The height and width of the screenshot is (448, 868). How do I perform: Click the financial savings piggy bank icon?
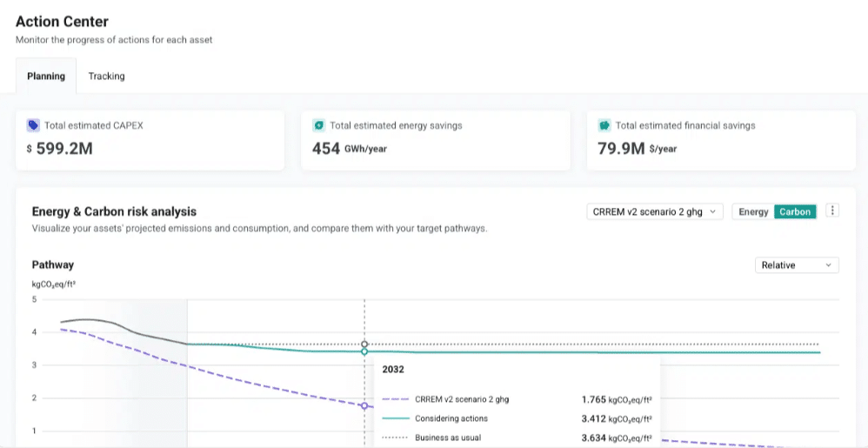coord(604,126)
